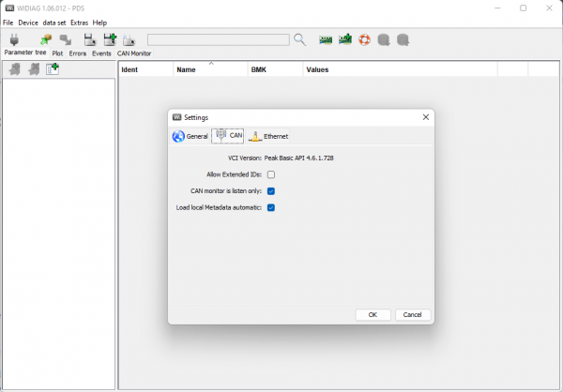Open the Extras menu

click(x=79, y=23)
